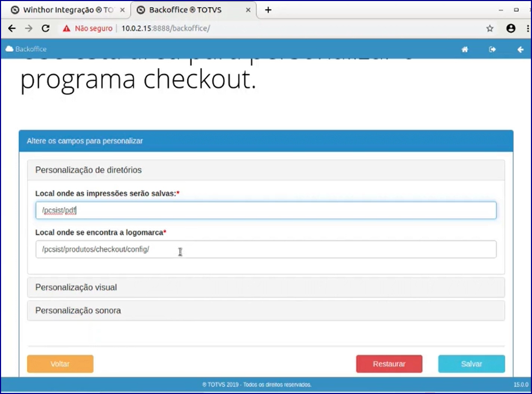Click label Local onde as impressões serão salvas
The width and height of the screenshot is (532, 394).
pos(107,194)
